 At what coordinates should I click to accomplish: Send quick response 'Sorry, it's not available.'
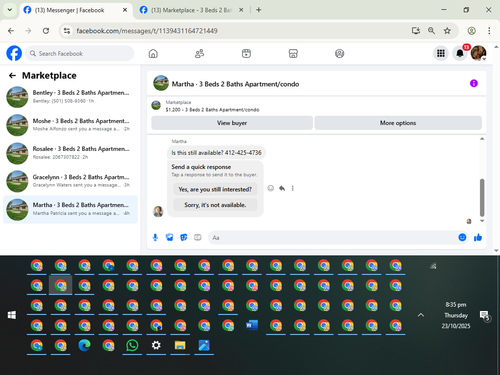[x=215, y=205]
